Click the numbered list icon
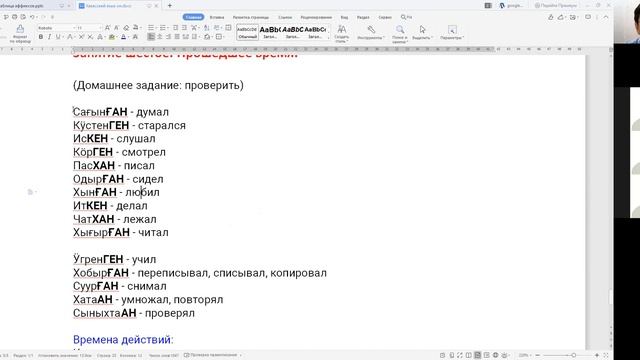Viewport: 640px width, 360px height. point(163,28)
